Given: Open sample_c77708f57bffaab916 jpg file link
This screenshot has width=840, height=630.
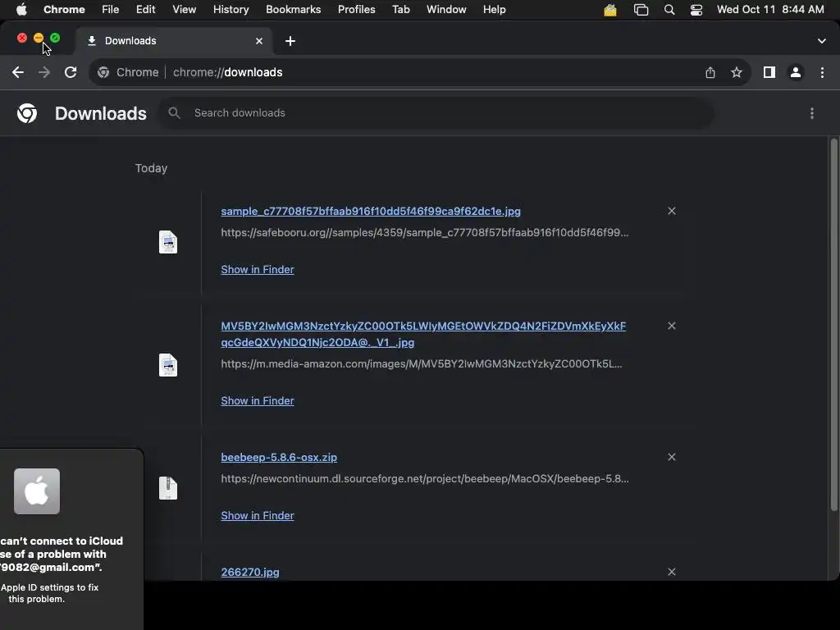Looking at the screenshot, I should tap(371, 211).
